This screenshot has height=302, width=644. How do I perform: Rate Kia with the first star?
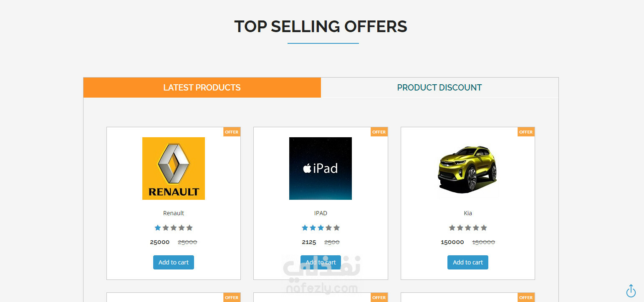coord(452,228)
